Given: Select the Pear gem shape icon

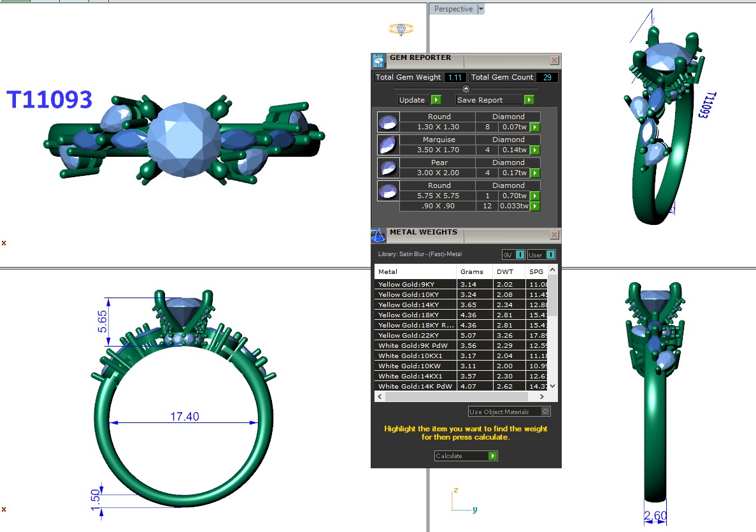Looking at the screenshot, I should pos(388,168).
